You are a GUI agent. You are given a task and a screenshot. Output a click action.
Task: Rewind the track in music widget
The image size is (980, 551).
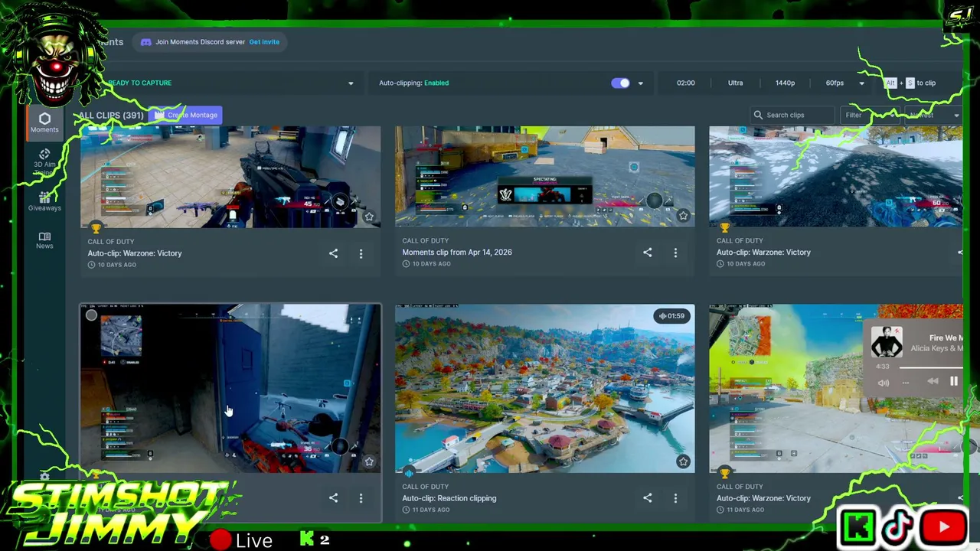[x=933, y=381]
